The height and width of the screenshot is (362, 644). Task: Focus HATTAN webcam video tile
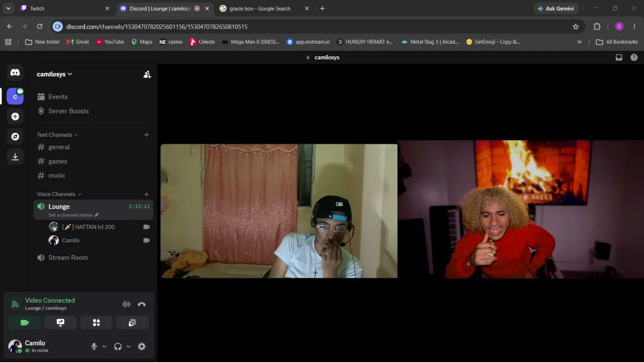[x=279, y=211]
